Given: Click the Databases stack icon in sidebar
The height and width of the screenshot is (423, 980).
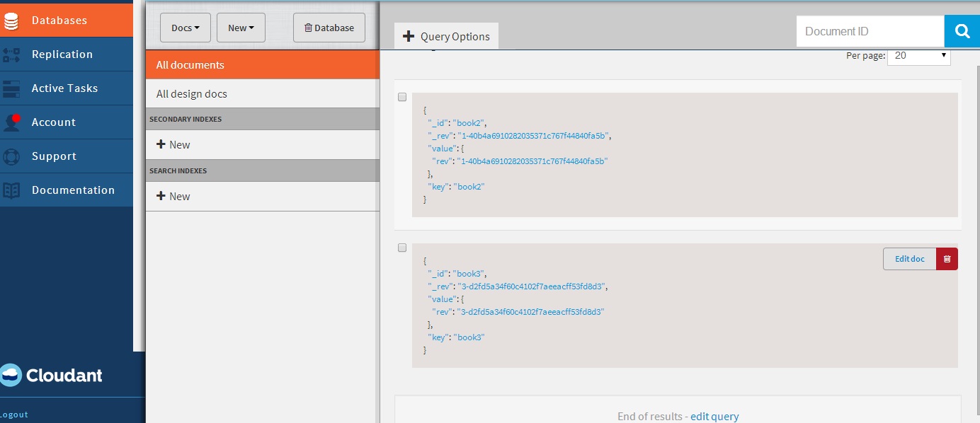Looking at the screenshot, I should 11,21.
